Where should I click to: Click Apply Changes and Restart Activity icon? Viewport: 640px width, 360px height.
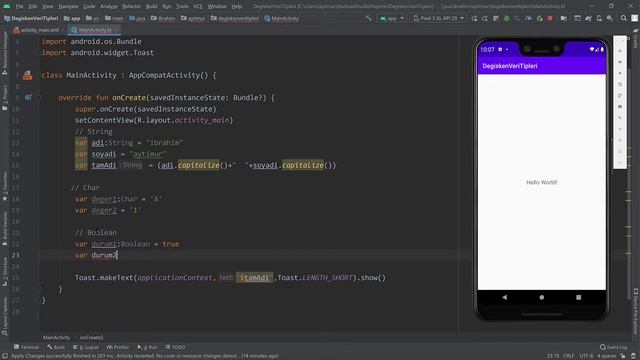coord(485,18)
